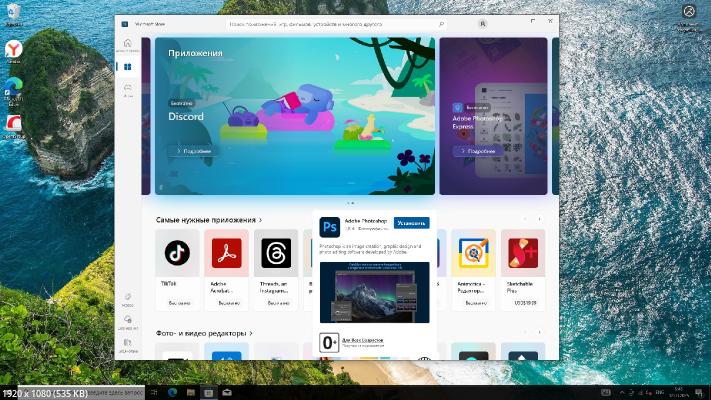This screenshot has height=400, width=711.
Task: Click Подробнее on Adobe Photoshop Express banner
Action: [x=478, y=151]
